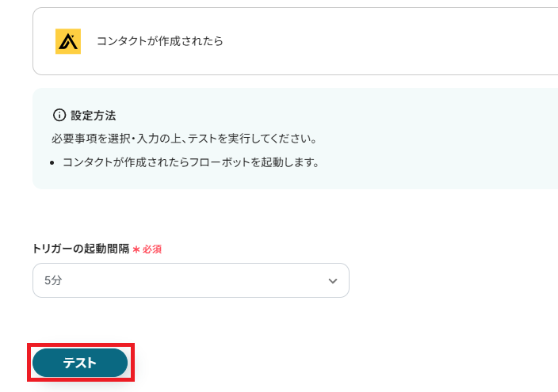Click the middle of the interval select box
The image size is (558, 392).
click(190, 280)
